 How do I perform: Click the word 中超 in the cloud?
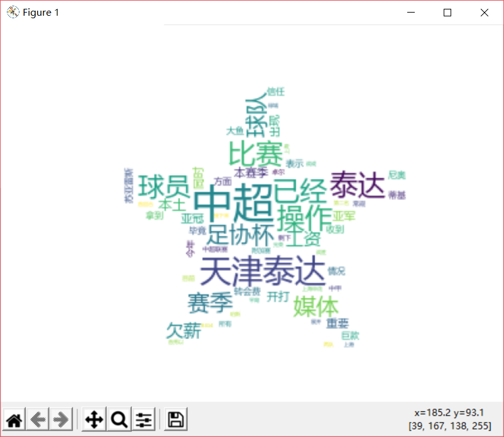coord(234,202)
